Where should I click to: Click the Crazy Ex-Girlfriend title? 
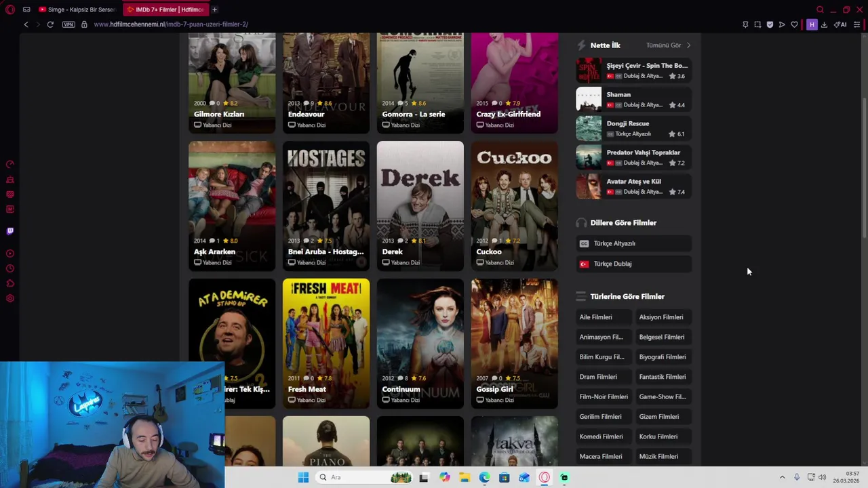pos(509,115)
